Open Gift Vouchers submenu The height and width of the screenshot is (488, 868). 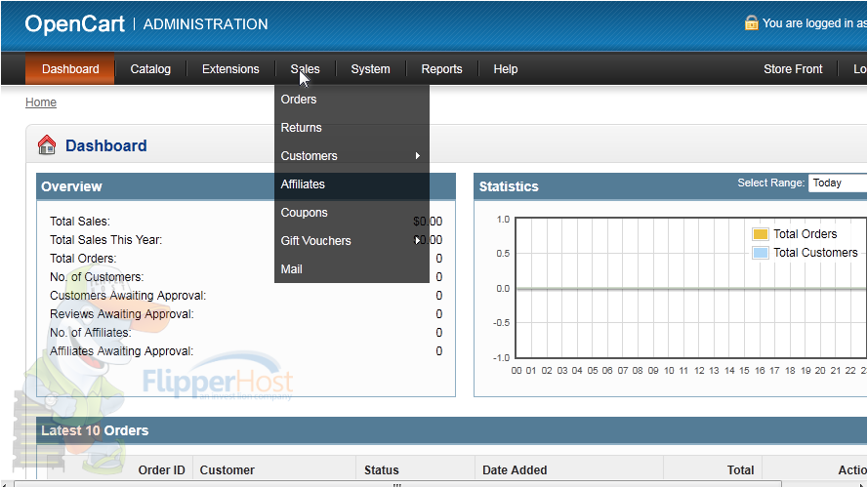(352, 241)
